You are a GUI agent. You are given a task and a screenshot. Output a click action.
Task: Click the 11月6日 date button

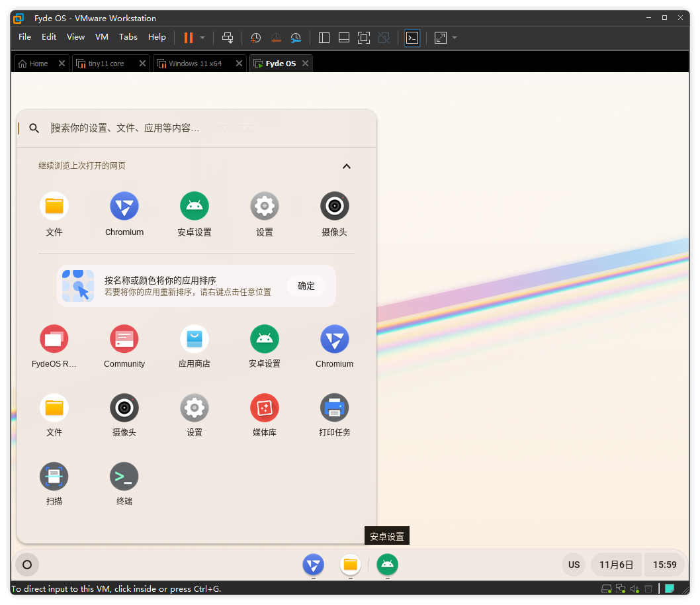click(x=616, y=565)
